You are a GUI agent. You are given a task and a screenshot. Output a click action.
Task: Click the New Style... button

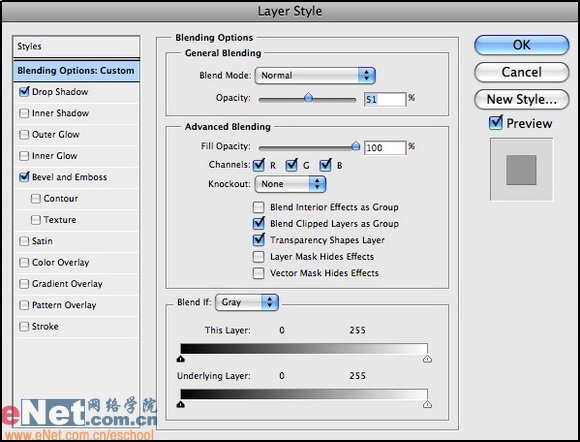pyautogui.click(x=521, y=99)
